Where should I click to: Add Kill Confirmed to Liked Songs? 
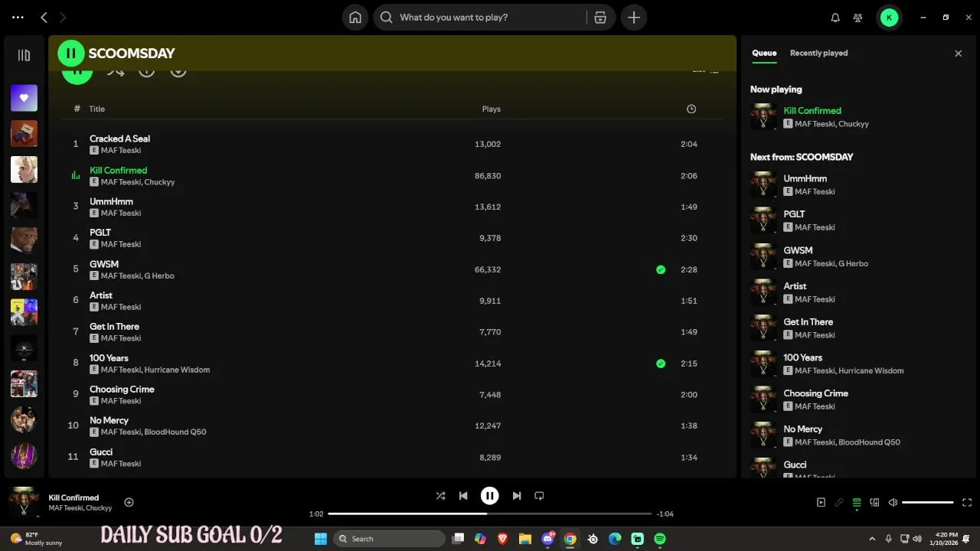coord(129,502)
